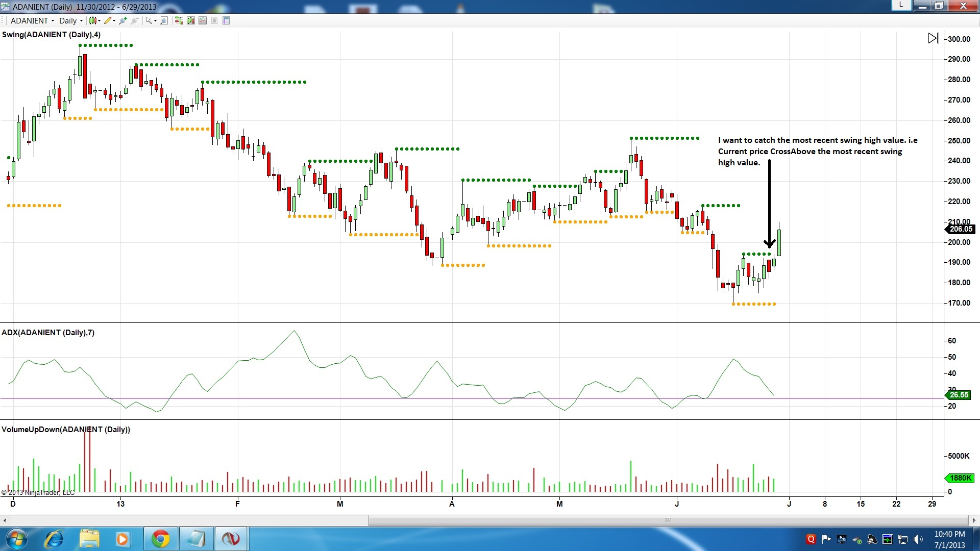Open the data series candlestick icon
Screen dimensions: 980x551
191,20
